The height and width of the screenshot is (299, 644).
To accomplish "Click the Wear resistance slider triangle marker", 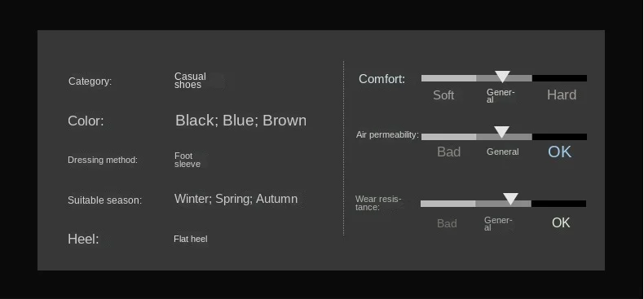I will (x=510, y=199).
